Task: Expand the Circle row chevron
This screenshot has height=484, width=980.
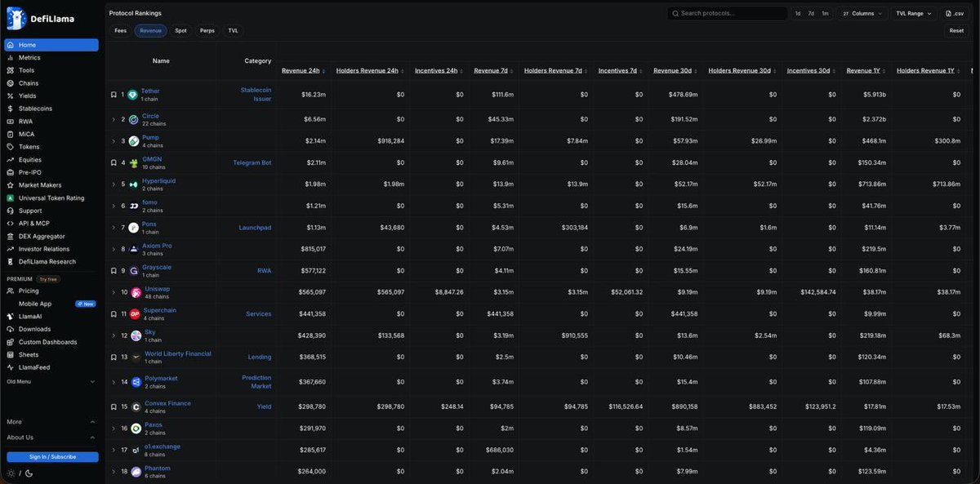Action: coord(114,120)
